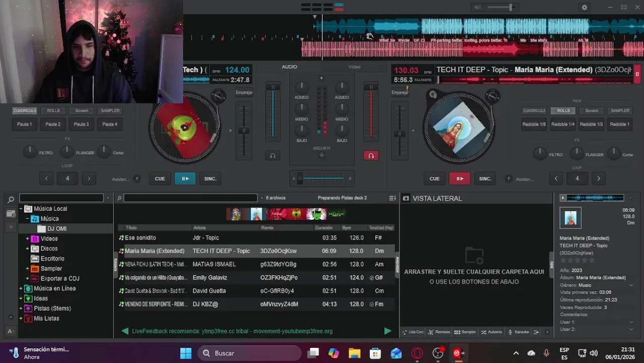
Task: Enable right deck SAMPLER pad mode
Action: point(620,110)
